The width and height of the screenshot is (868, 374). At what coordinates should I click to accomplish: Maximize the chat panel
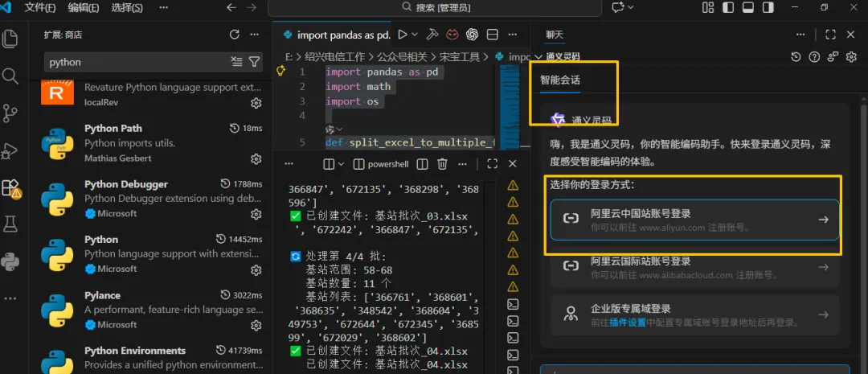coord(830,35)
